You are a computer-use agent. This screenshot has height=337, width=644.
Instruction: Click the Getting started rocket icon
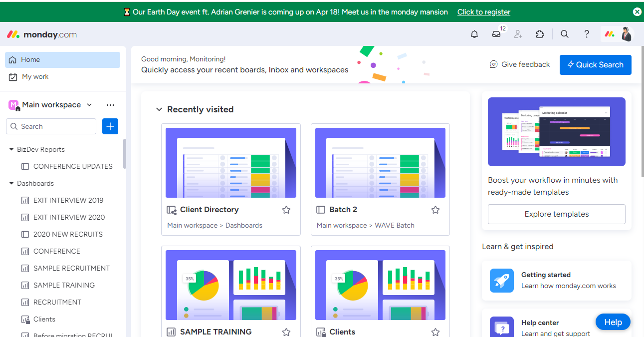pyautogui.click(x=502, y=281)
